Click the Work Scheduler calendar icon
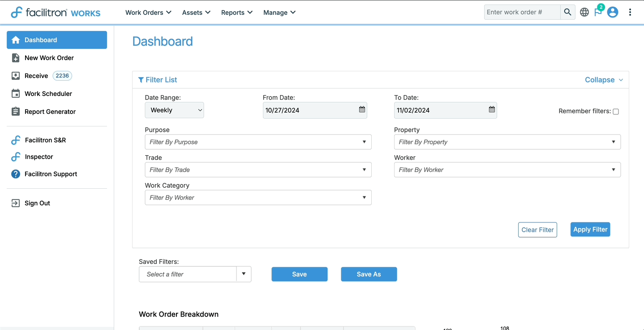Screen dimensions: 644x330 click(16, 94)
